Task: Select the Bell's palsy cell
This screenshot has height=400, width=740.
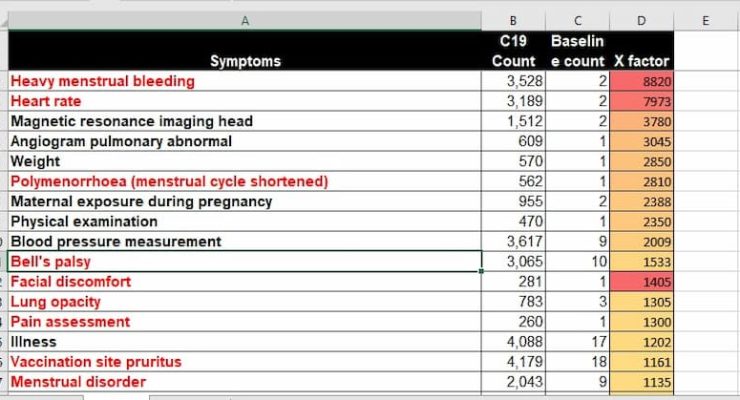Action: point(245,261)
